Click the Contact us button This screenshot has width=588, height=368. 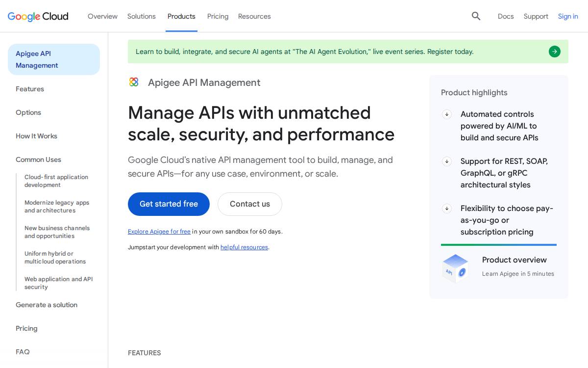coord(250,204)
